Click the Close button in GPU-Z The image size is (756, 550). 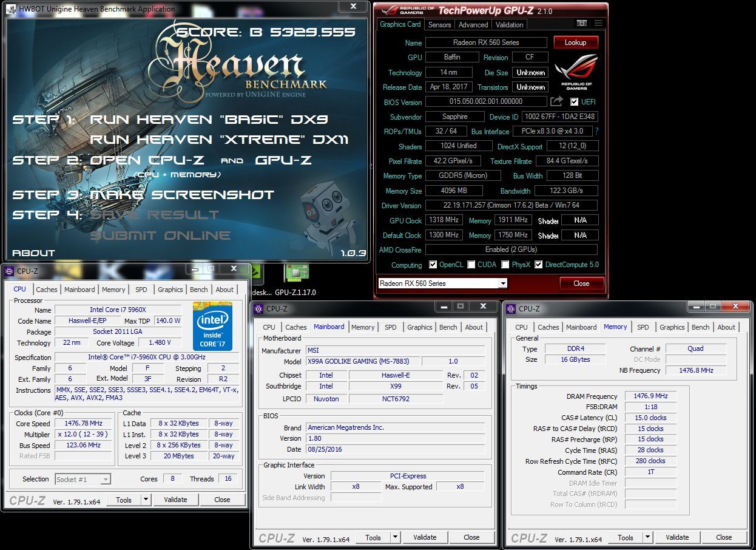(x=581, y=283)
